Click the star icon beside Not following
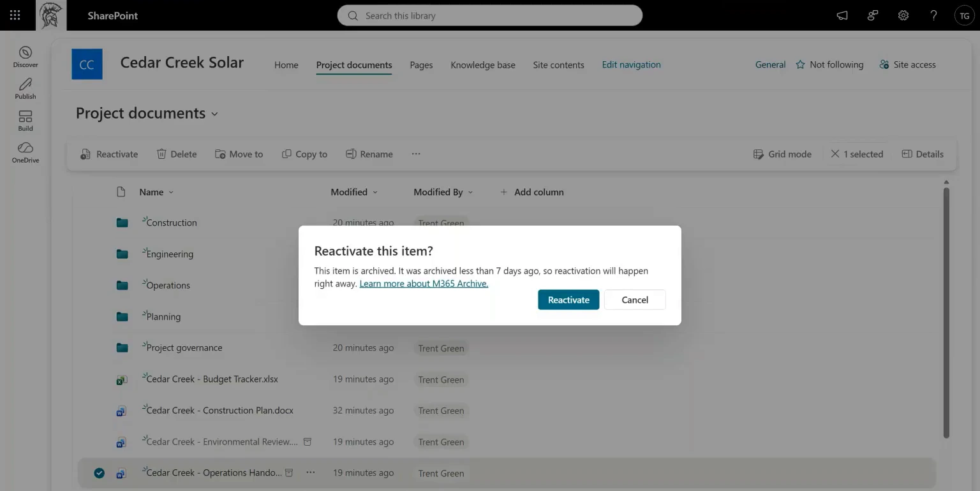This screenshot has height=491, width=980. pos(800,64)
